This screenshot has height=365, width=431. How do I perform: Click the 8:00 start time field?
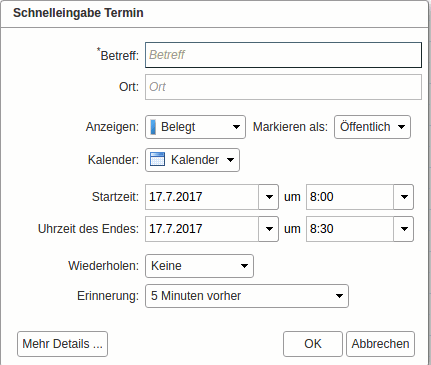pos(350,197)
